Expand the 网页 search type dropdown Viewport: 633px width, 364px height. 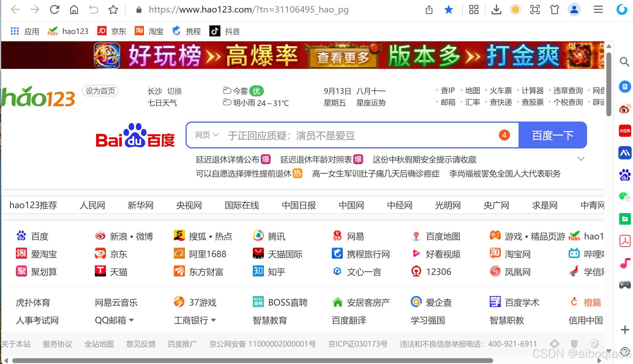[207, 135]
